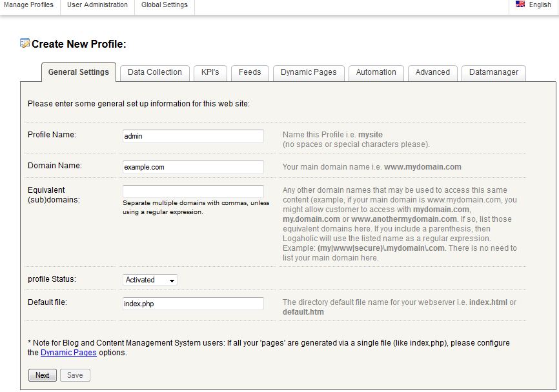
Task: Open the Datamanager tab
Action: 494,72
